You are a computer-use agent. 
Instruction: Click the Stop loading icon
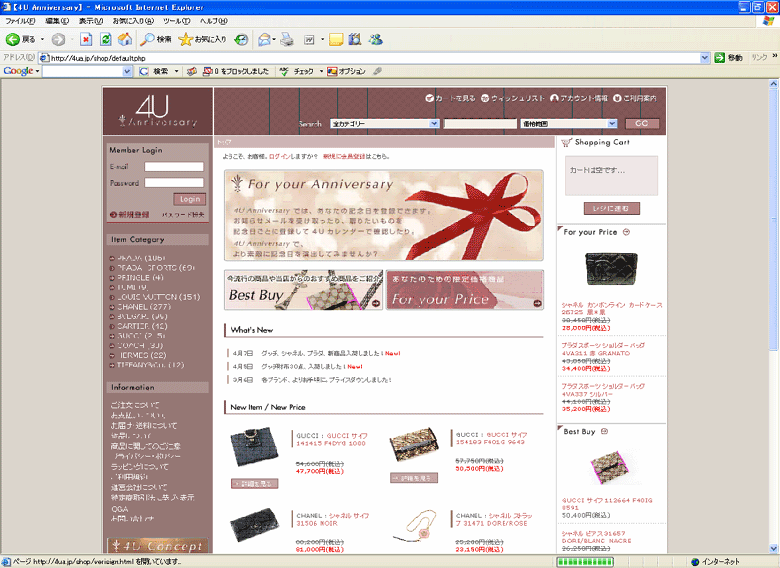86,39
